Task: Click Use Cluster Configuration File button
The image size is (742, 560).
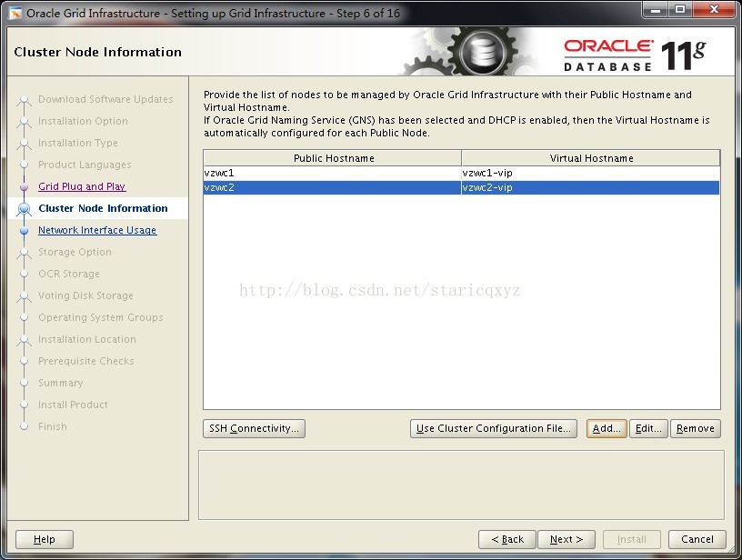Action: [x=494, y=428]
